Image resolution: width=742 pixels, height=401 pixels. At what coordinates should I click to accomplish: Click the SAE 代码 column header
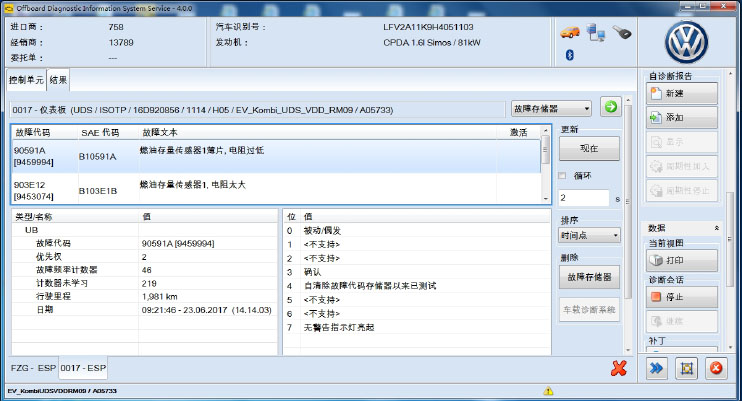[100, 133]
